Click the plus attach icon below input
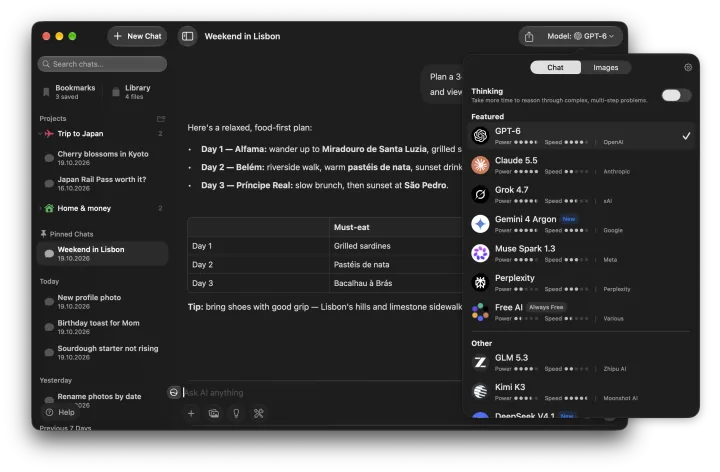Screen dimensions: 720x472 191,414
